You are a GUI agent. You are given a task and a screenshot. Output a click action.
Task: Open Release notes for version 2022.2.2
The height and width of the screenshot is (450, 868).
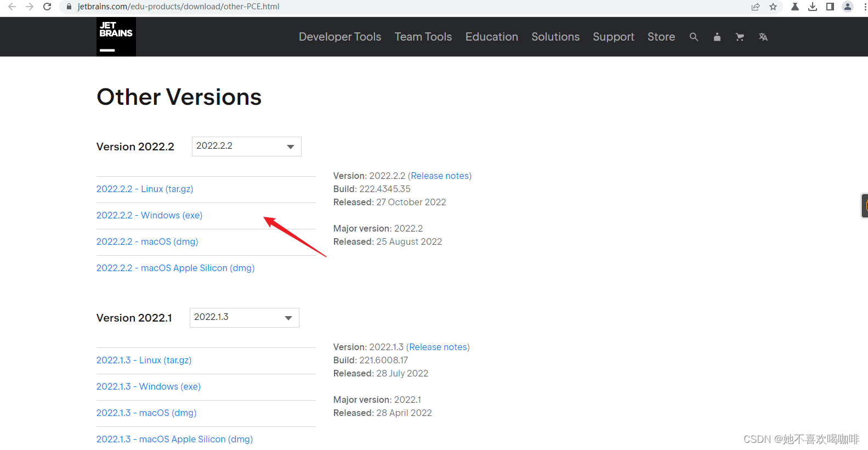440,176
